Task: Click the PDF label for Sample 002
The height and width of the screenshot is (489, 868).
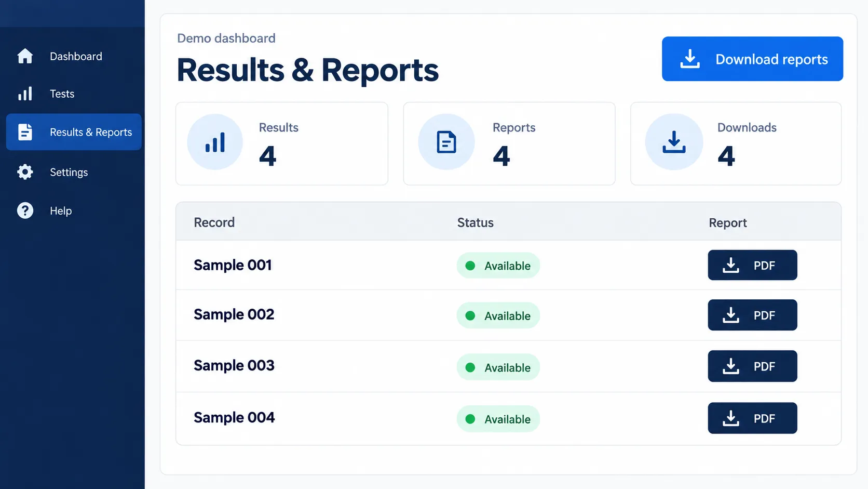Action: coord(764,315)
